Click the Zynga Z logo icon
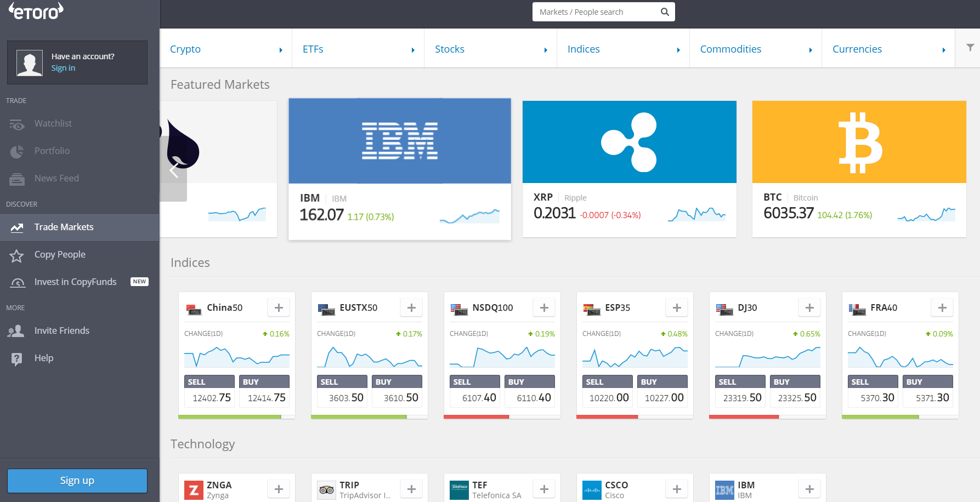 (194, 490)
